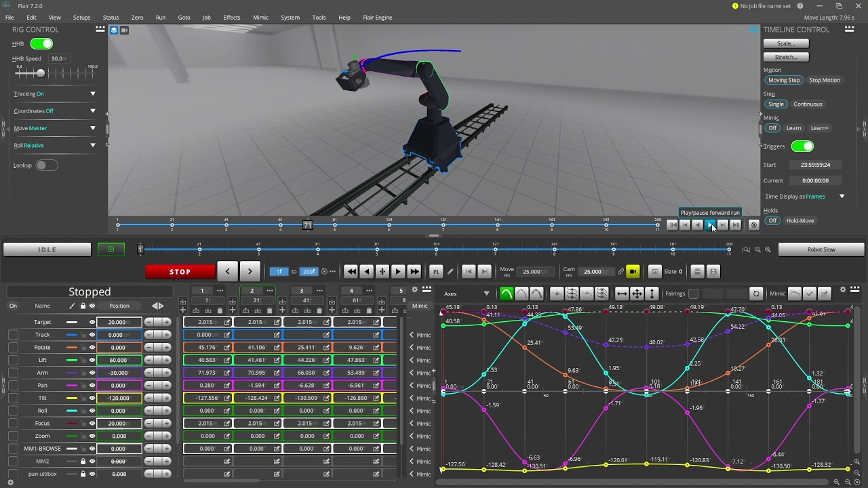The width and height of the screenshot is (868, 488).
Task: Click the four-way move icon in the transport
Action: [x=382, y=271]
